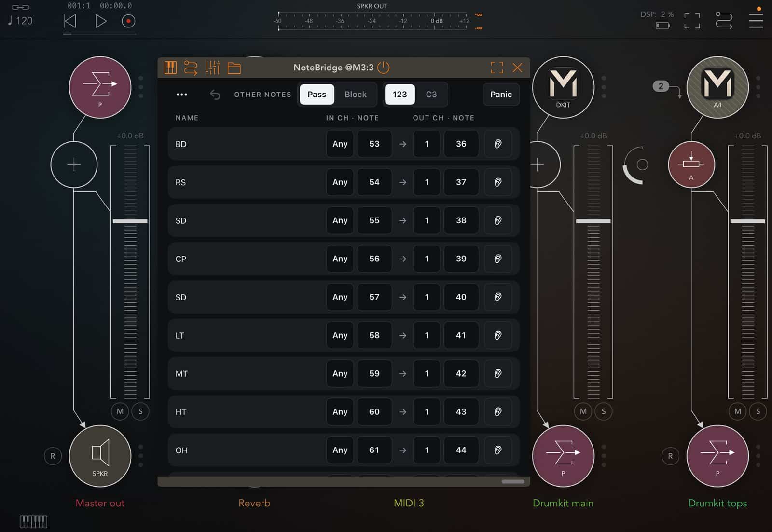This screenshot has width=772, height=532.
Task: Mute the Drumkit tops channel
Action: (x=738, y=411)
